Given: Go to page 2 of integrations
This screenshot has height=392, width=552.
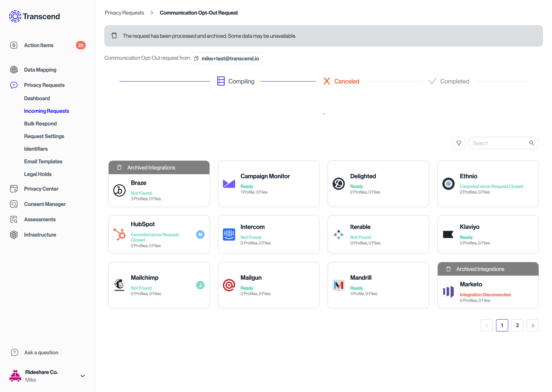Looking at the screenshot, I should coord(517,325).
